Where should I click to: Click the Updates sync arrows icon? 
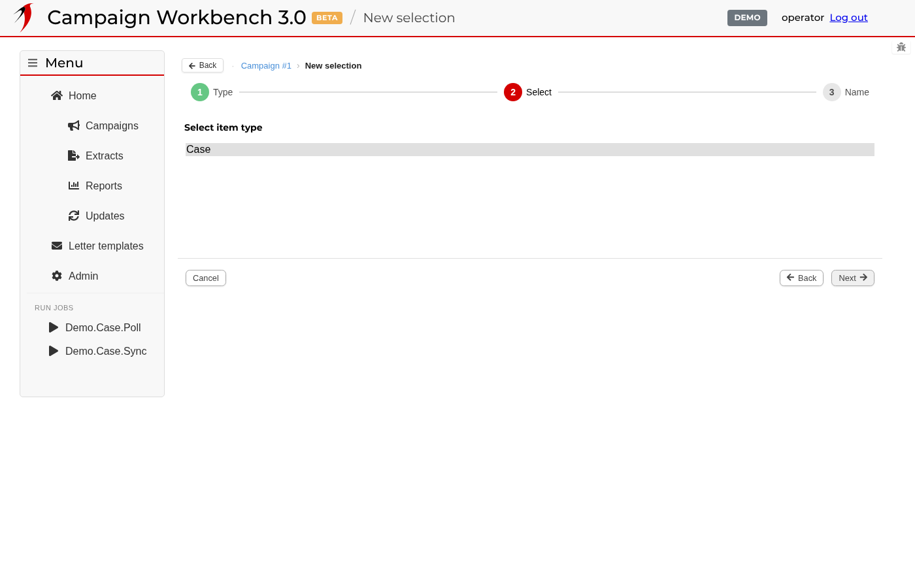coord(74,216)
